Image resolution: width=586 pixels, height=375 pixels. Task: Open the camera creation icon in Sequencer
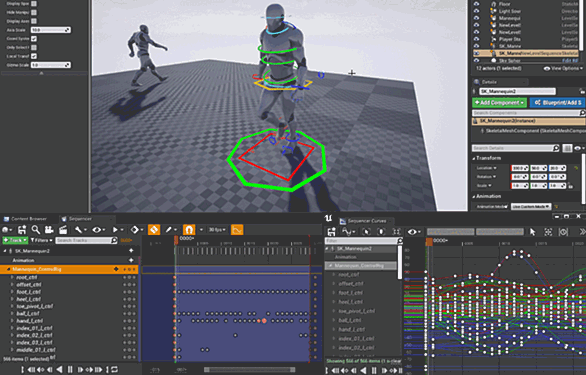pyautogui.click(x=49, y=230)
